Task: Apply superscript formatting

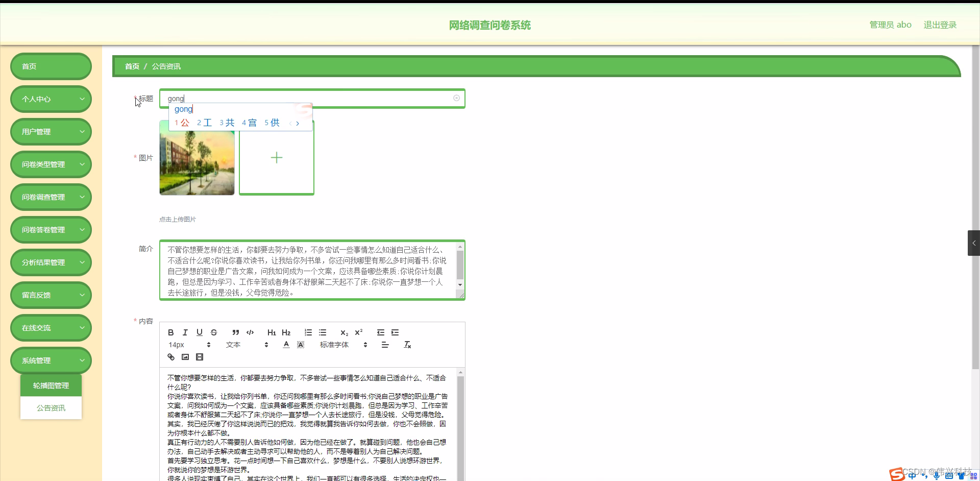Action: [359, 332]
